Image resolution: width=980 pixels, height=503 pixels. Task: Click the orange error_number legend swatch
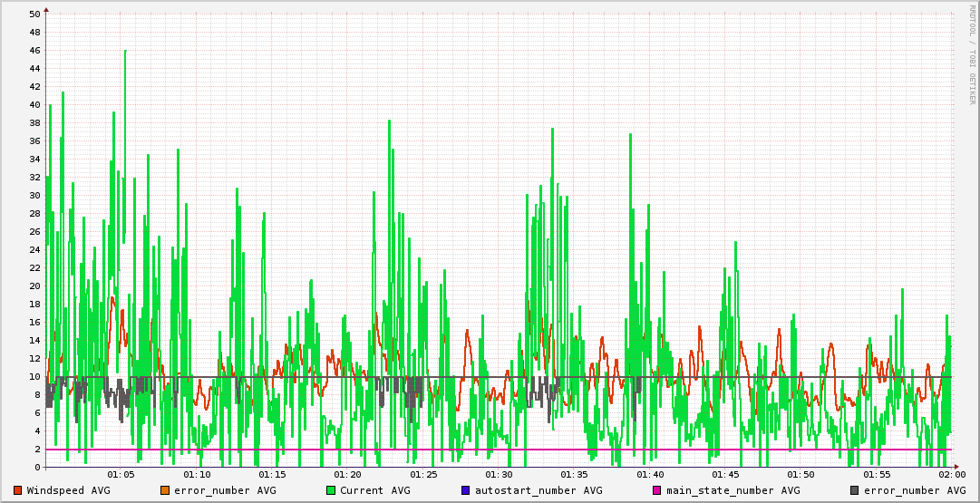point(164,490)
